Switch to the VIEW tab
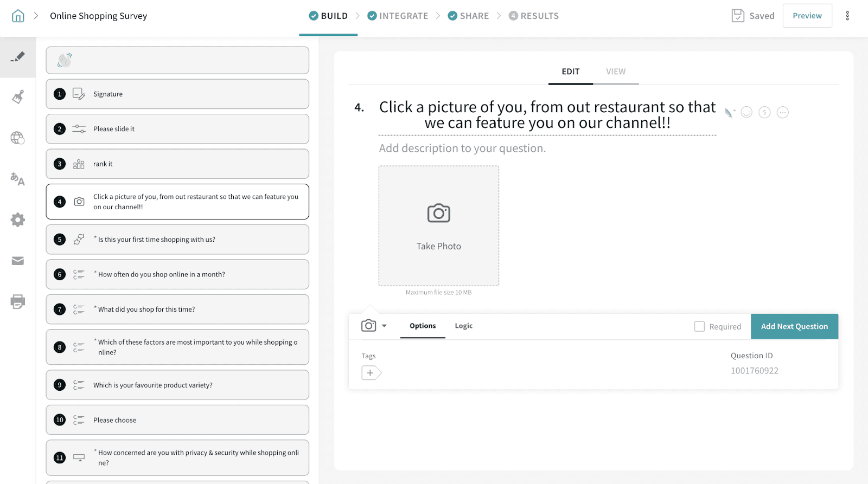The image size is (868, 484). (x=615, y=72)
